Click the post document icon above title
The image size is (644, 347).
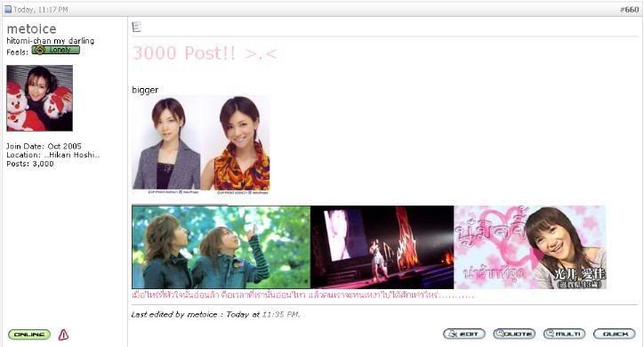136,27
